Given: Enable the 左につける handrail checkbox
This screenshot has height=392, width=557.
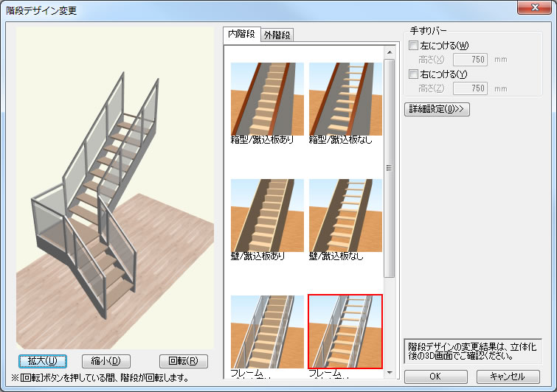Looking at the screenshot, I should (414, 46).
